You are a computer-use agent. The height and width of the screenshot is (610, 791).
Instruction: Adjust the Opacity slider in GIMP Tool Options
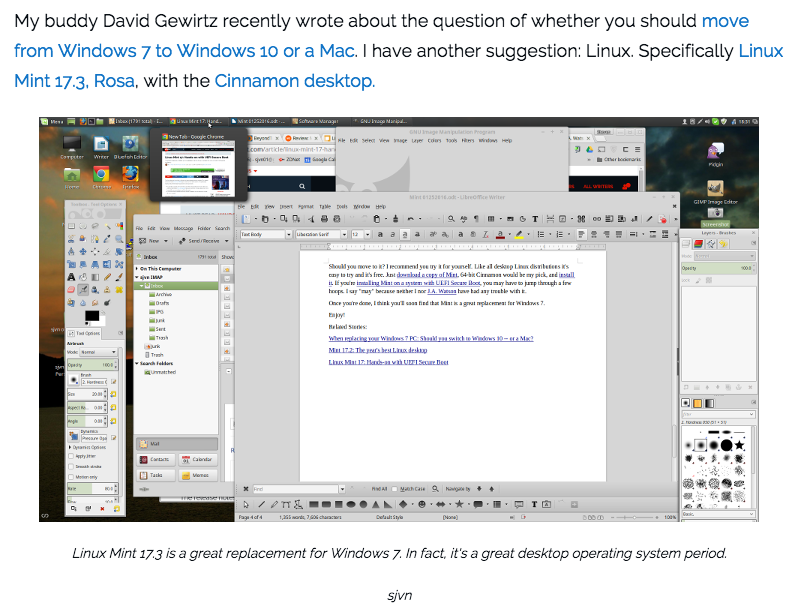coord(92,364)
